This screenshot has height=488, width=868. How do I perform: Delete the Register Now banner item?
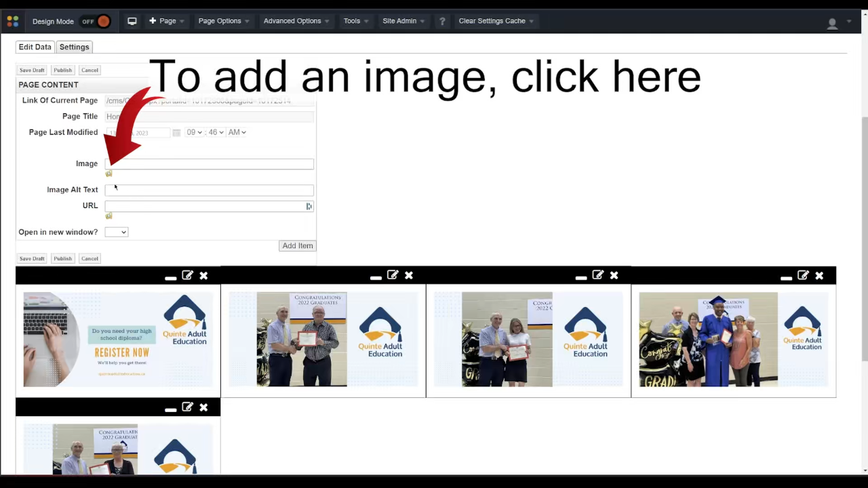203,275
